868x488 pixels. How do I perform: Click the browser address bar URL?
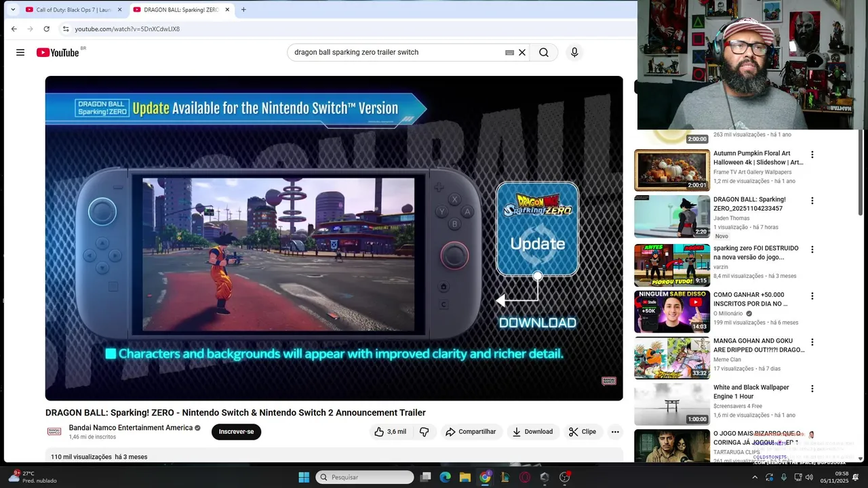pos(127,29)
